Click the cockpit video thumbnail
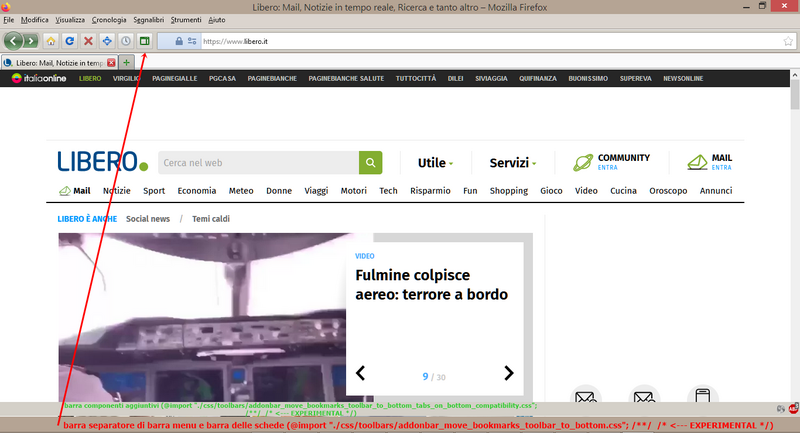 (x=202, y=317)
